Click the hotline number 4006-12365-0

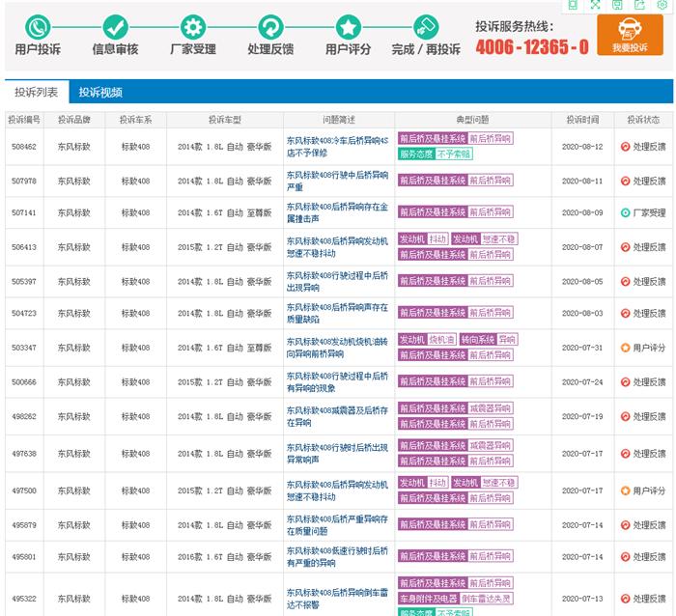click(x=532, y=46)
